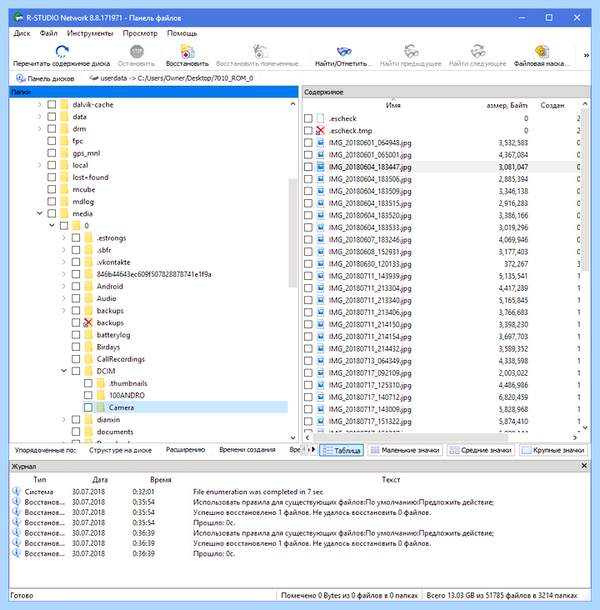This screenshot has width=600, height=610.
Task: Click the info icon of the 0:32:01 log entry
Action: click(x=16, y=491)
